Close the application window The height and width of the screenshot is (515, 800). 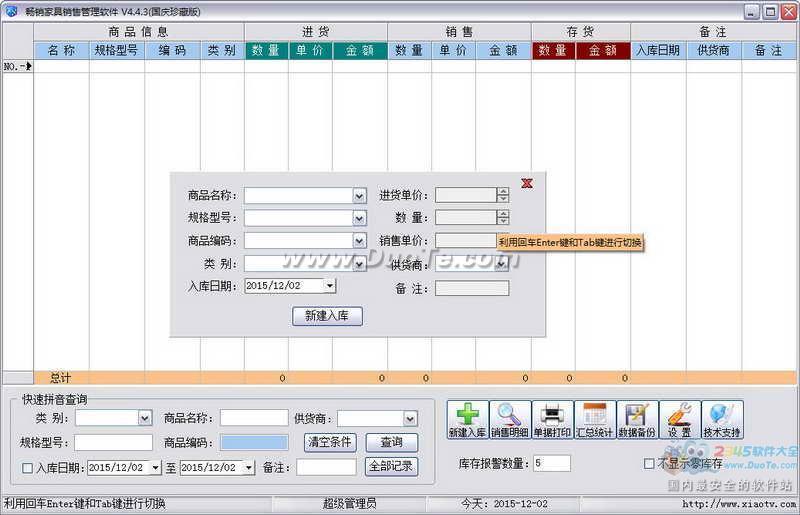[789, 12]
